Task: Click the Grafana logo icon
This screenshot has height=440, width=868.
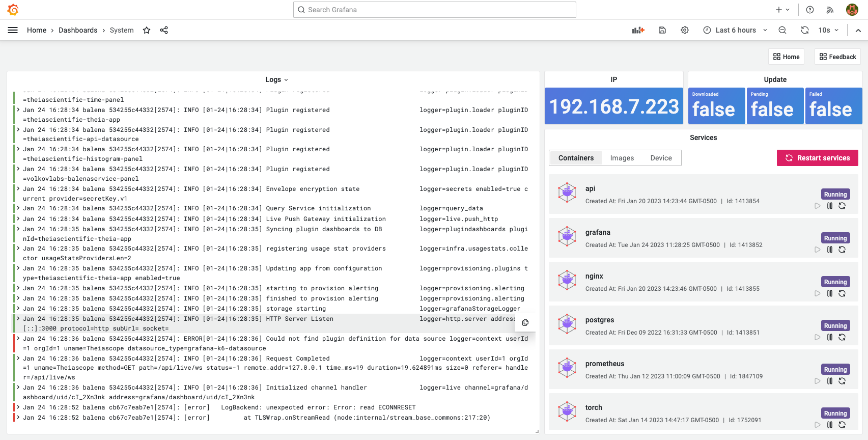Action: [13, 10]
